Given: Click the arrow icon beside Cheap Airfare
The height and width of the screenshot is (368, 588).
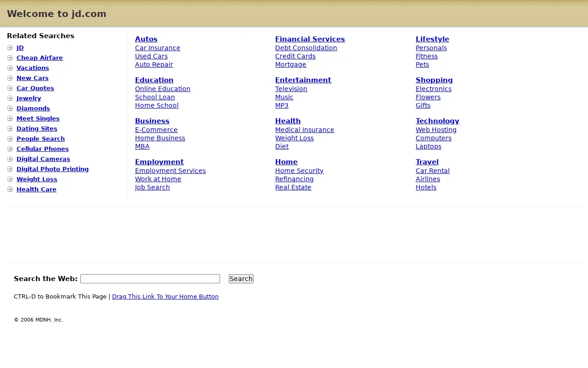Looking at the screenshot, I should coord(10,58).
